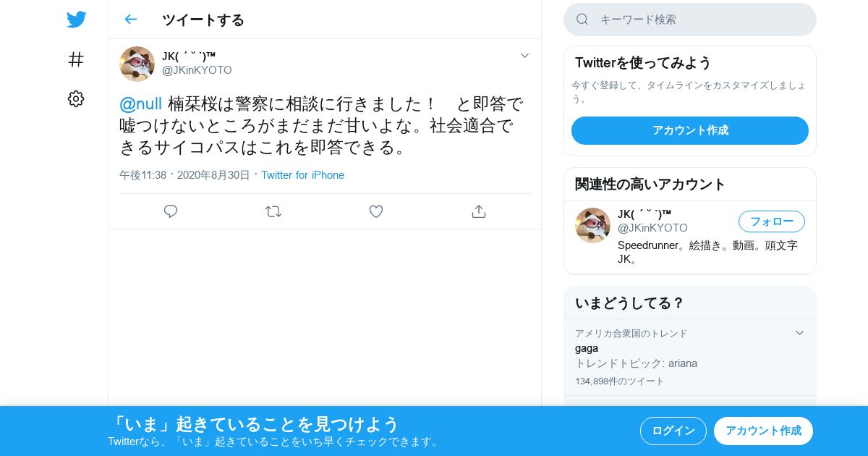Click the search magnifier icon
The width and height of the screenshot is (868, 456).
[582, 20]
